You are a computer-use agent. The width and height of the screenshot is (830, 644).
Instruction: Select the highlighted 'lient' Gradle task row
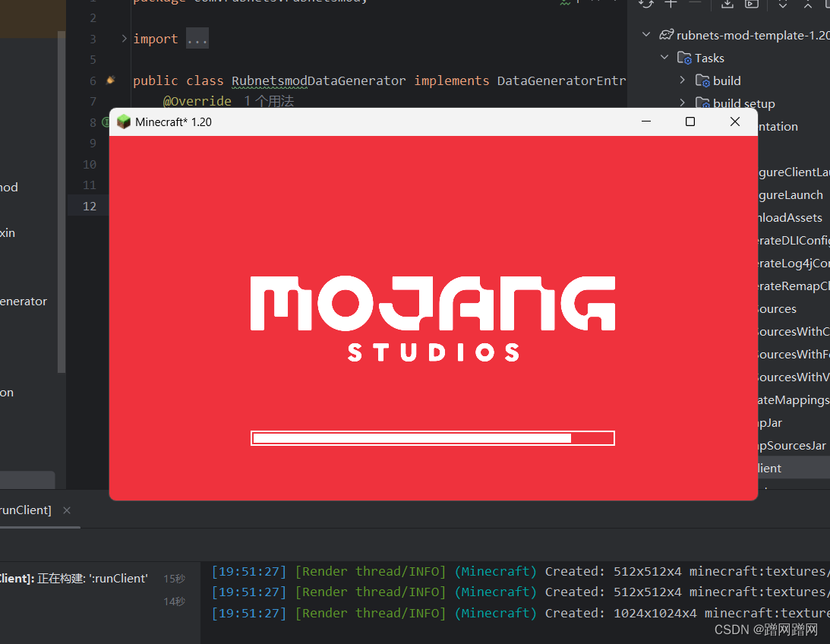(x=794, y=468)
